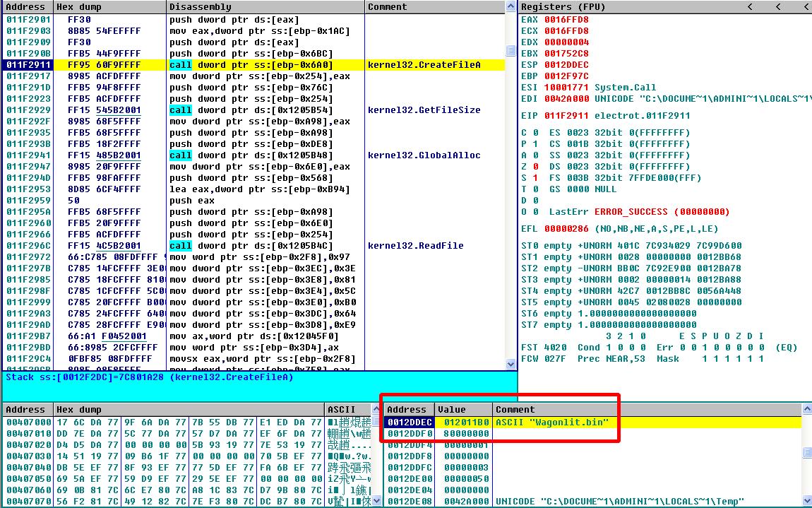
Task: Select stack entry 0012DDFC value 00000003
Action: [x=593, y=468]
